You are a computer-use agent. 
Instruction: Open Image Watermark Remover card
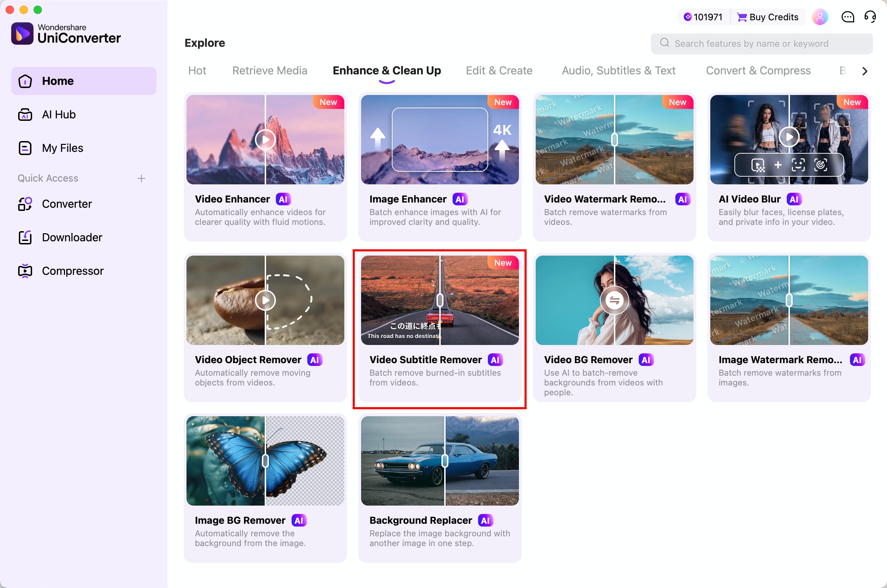[x=789, y=328]
